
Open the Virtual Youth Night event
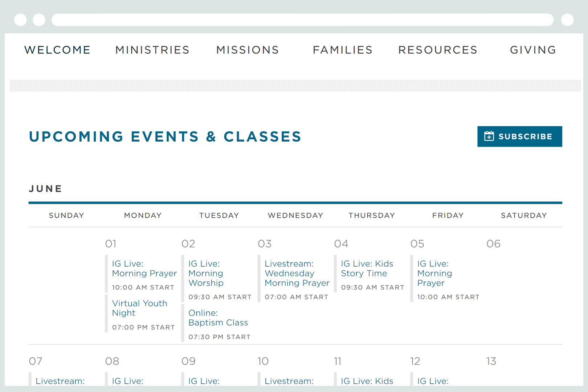point(140,308)
